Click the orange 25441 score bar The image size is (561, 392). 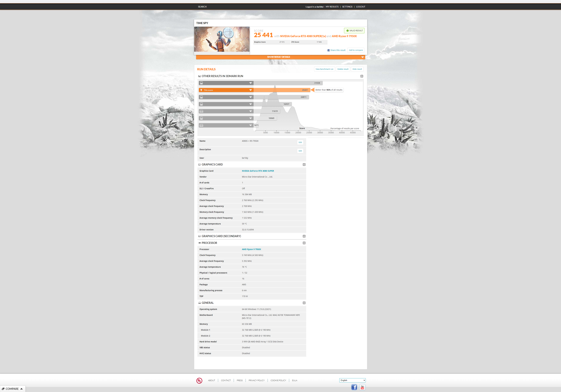pyautogui.click(x=282, y=90)
